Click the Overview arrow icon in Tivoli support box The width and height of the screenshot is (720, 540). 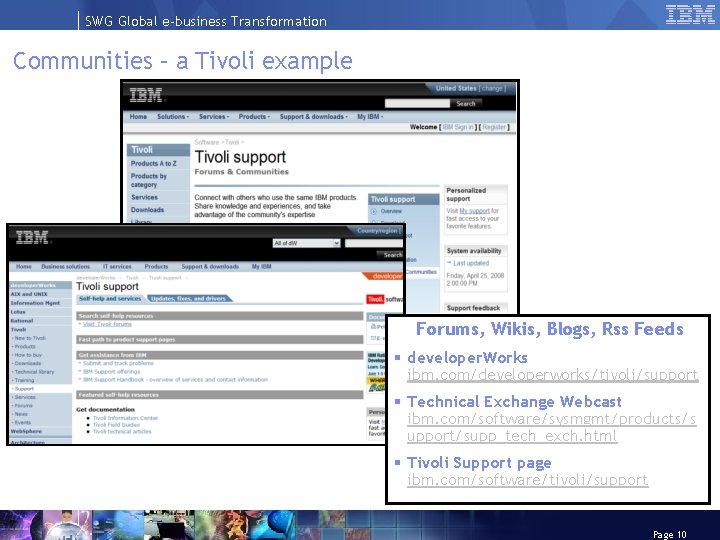(x=373, y=212)
